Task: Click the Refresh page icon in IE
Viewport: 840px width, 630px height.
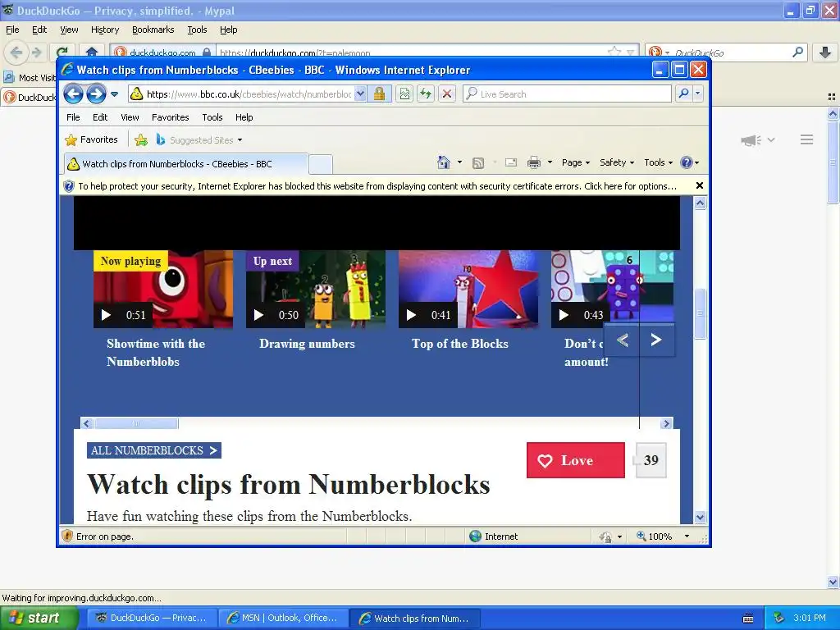Action: pyautogui.click(x=426, y=94)
